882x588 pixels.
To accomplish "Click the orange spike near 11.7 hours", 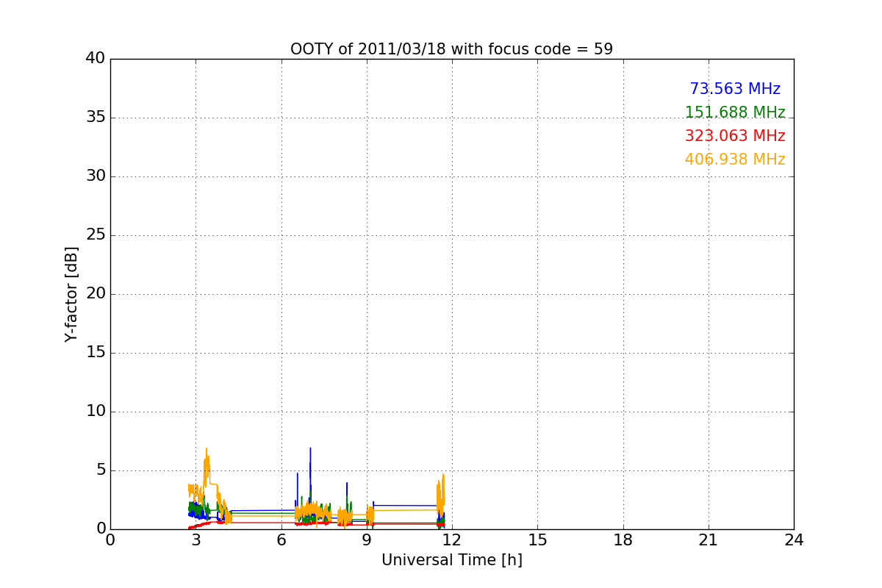I will coord(442,492).
